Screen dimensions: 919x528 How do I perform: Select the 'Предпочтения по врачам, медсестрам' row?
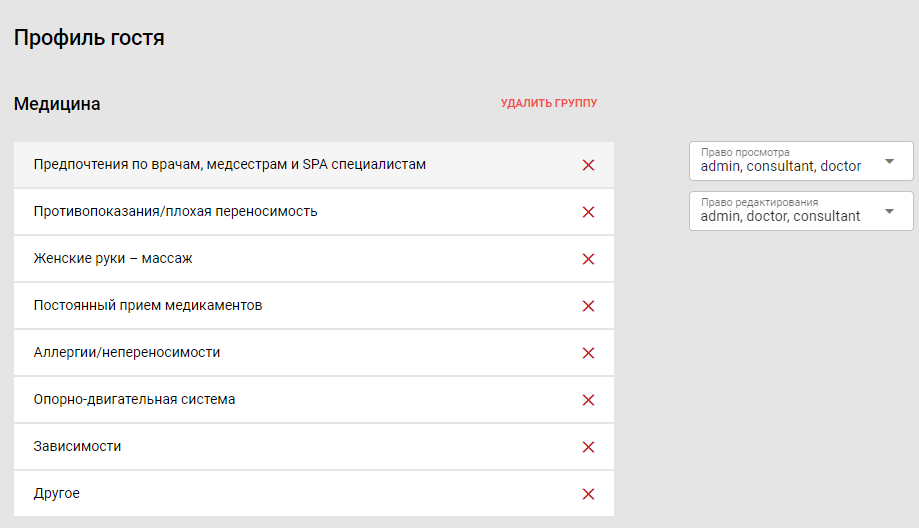coord(230,165)
